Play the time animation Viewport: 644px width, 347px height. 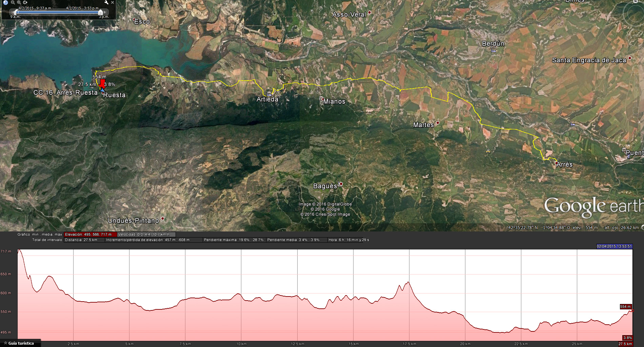(x=25, y=2)
